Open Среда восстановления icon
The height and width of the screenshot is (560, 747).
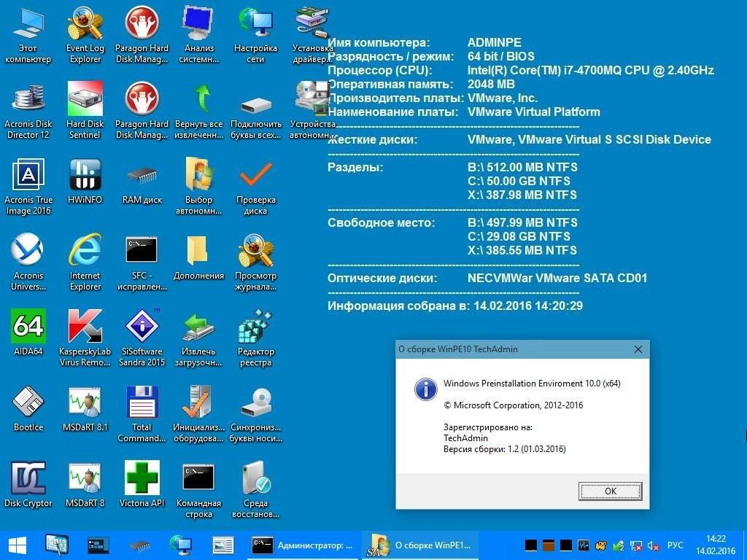[x=256, y=489]
